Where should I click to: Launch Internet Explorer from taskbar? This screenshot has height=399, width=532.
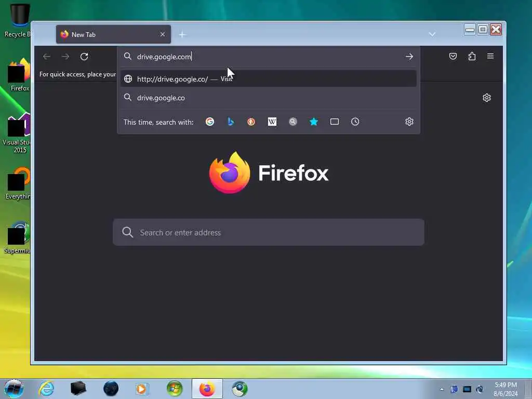(x=46, y=389)
